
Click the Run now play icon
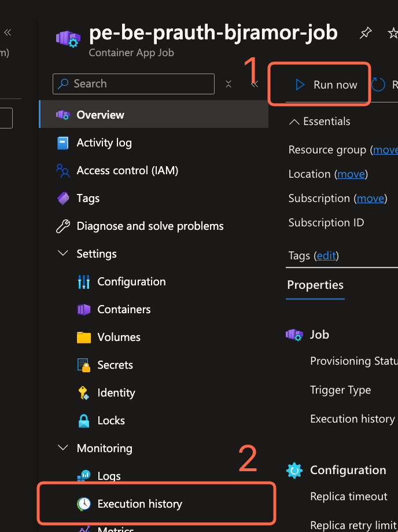[x=300, y=85]
